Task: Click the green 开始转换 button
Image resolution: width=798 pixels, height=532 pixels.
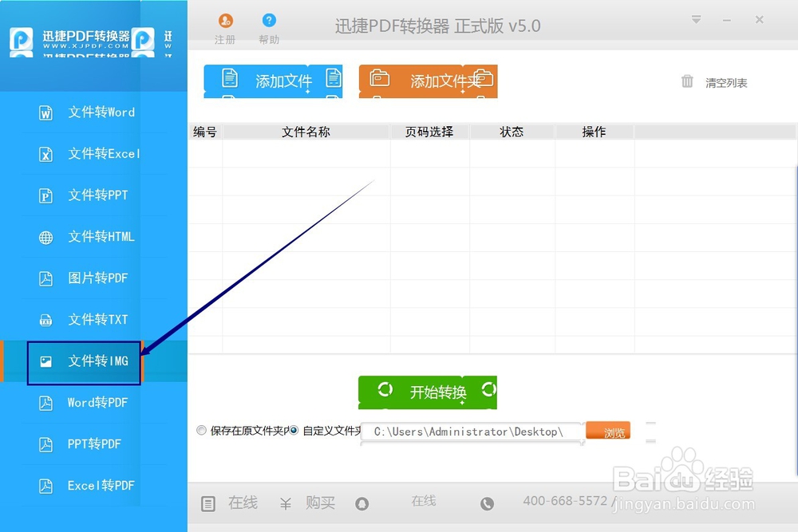Action: 428,392
